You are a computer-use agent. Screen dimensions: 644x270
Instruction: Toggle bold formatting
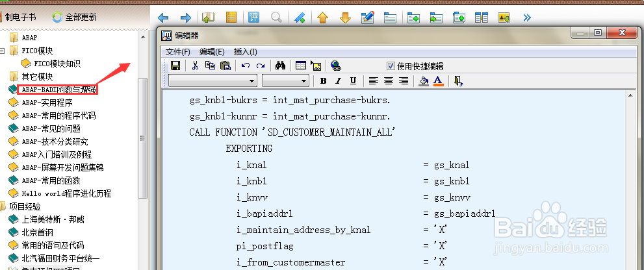(323, 81)
